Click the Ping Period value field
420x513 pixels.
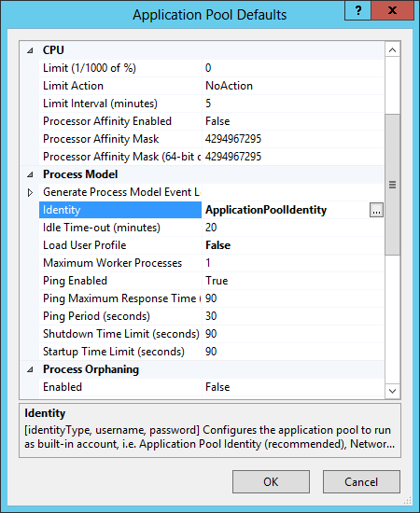point(293,316)
